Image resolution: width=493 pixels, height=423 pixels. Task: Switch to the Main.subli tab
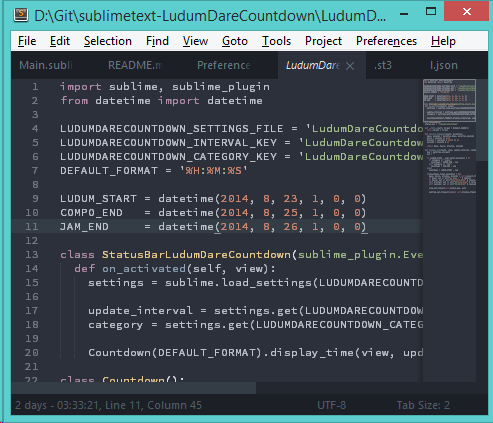46,65
